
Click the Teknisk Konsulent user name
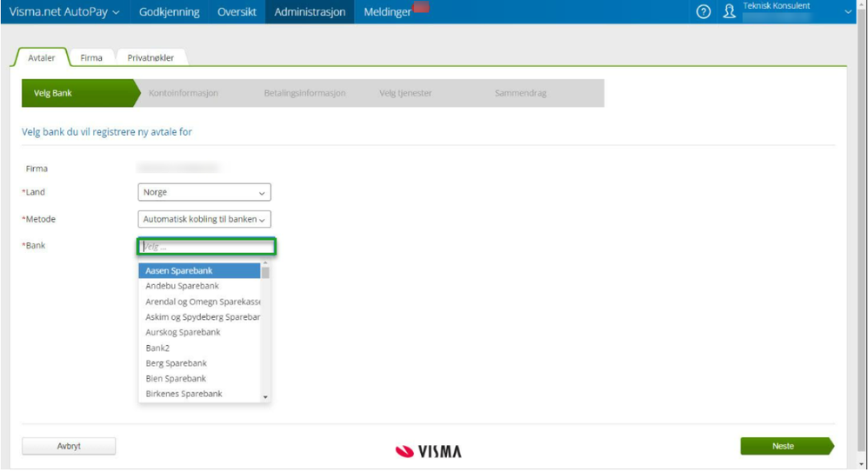(x=776, y=6)
